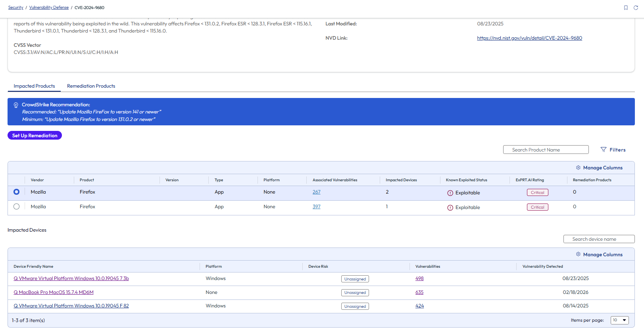Bookmark this CVE page
Screen dimensions: 644x332
click(626, 8)
